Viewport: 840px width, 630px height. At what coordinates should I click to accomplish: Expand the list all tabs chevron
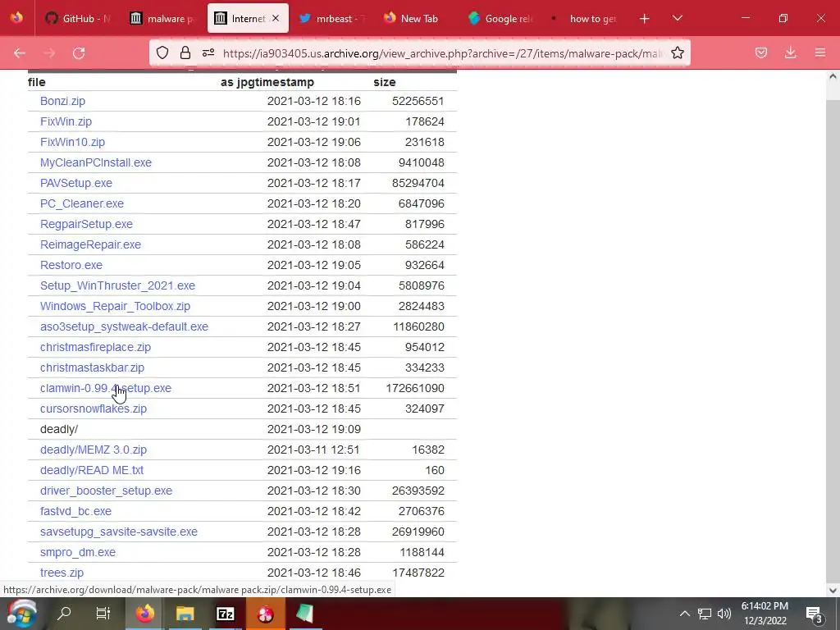click(677, 18)
